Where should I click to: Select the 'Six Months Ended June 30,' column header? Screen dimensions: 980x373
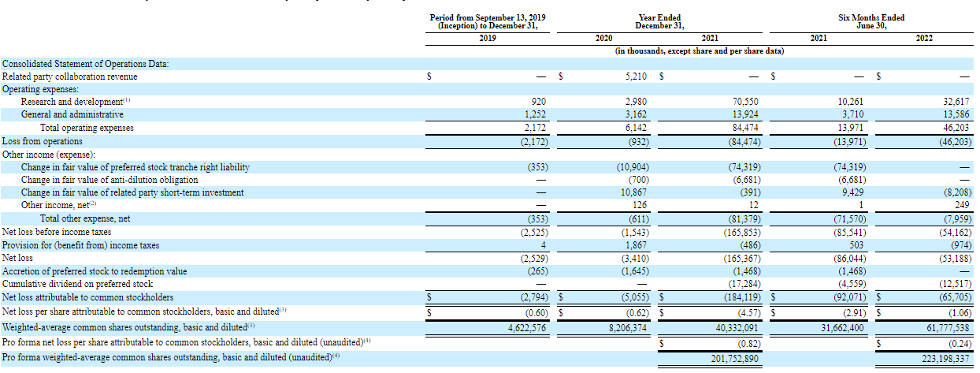click(871, 21)
